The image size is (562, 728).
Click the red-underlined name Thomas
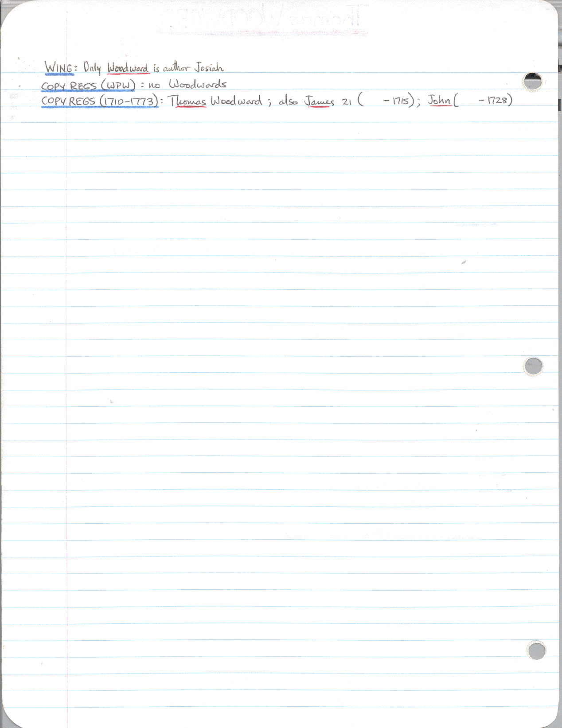(188, 101)
